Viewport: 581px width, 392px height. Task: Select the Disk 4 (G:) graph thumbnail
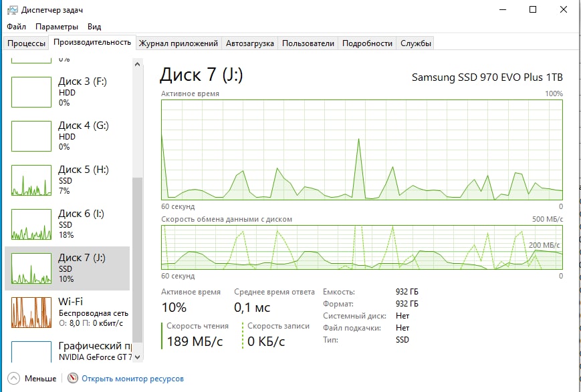(x=31, y=136)
